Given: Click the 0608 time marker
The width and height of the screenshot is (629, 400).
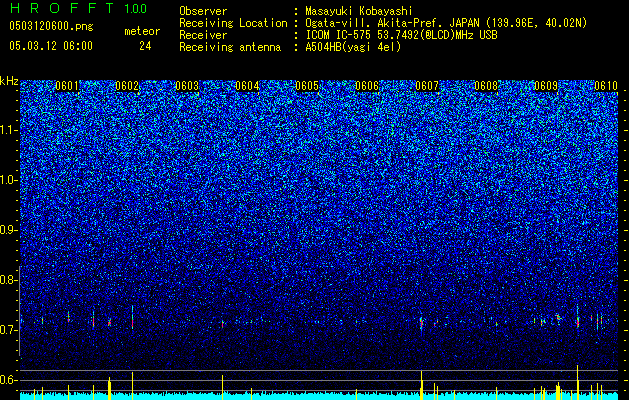Looking at the screenshot, I should click(486, 86).
